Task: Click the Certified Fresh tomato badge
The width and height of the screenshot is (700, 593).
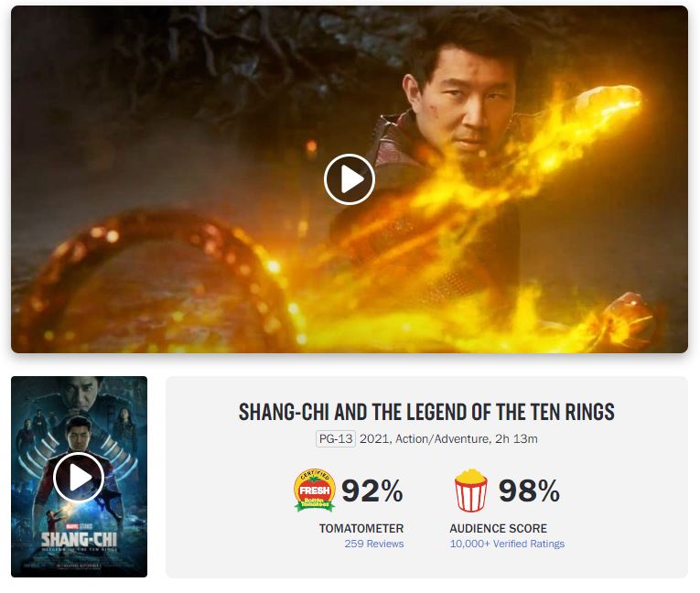Action: (x=314, y=491)
